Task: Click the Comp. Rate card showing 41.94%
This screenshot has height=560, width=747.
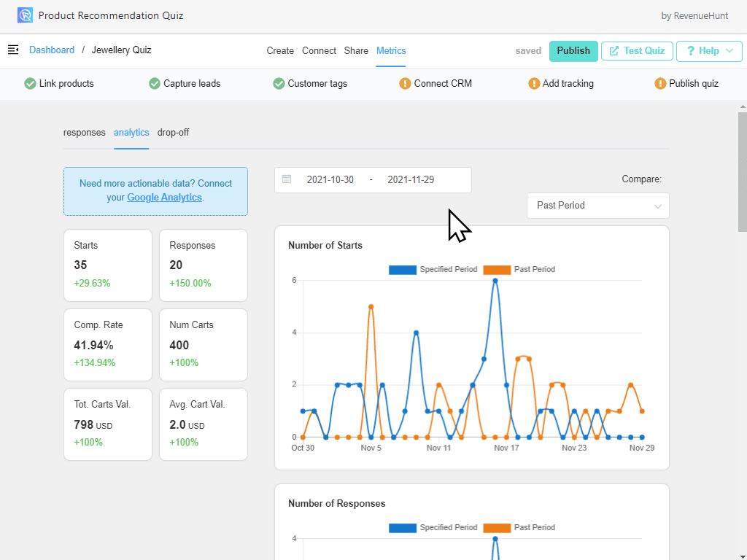Action: 108,345
